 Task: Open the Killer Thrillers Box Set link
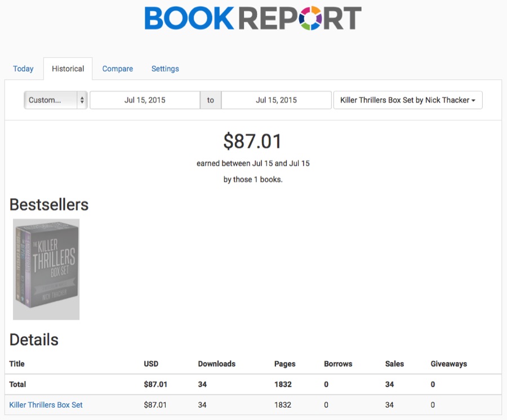[x=46, y=405]
